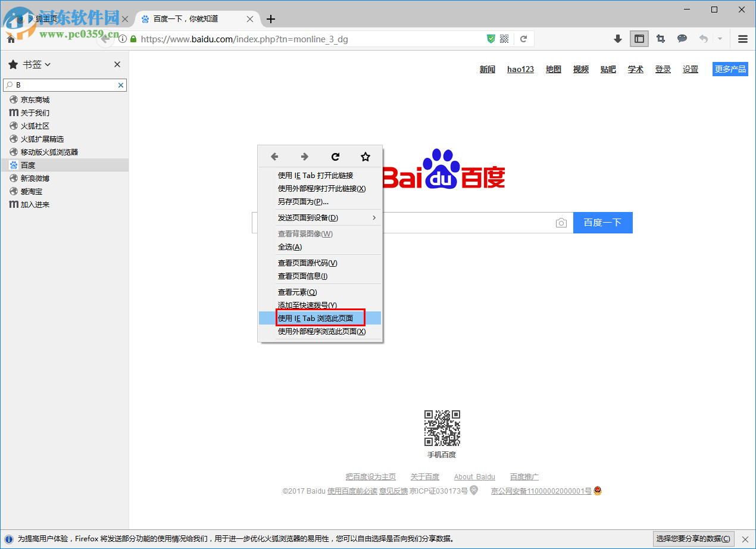Click the bookmark star in the context menu
The width and height of the screenshot is (756, 549).
click(x=365, y=156)
